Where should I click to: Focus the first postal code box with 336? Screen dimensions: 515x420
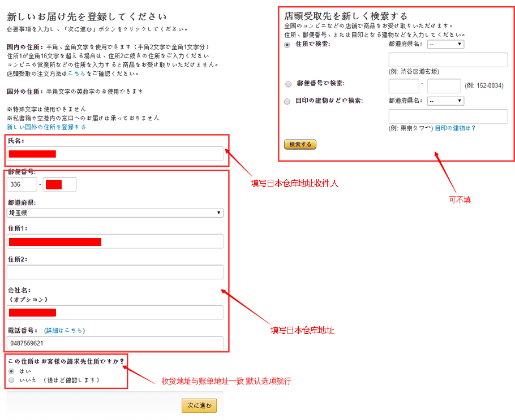22,185
